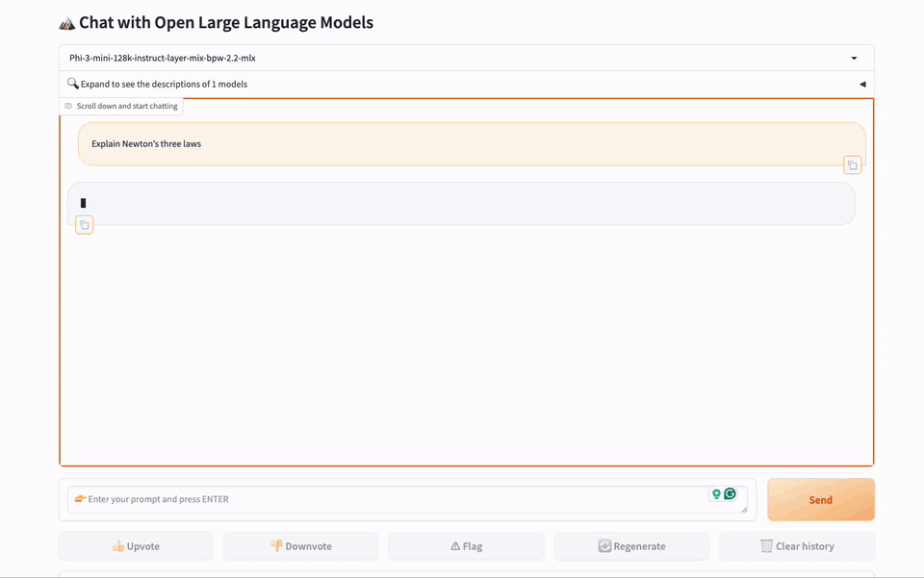
Task: Click the Grammarly lightbulb suggestion icon
Action: (716, 494)
